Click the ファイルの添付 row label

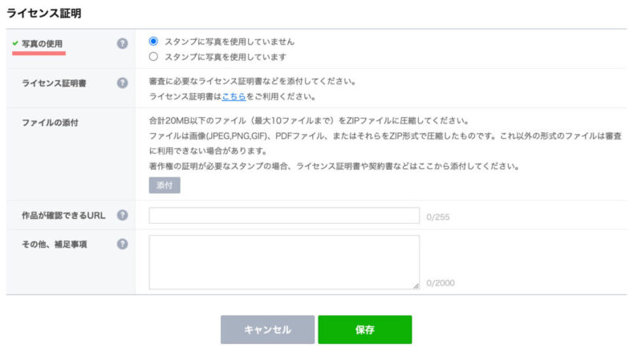coord(50,123)
